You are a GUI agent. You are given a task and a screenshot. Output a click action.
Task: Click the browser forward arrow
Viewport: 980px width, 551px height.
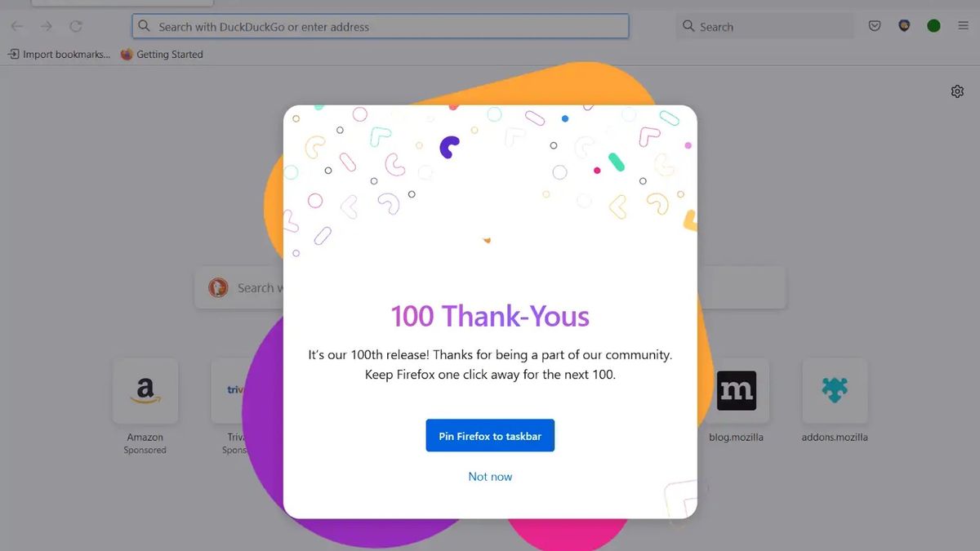pos(47,26)
